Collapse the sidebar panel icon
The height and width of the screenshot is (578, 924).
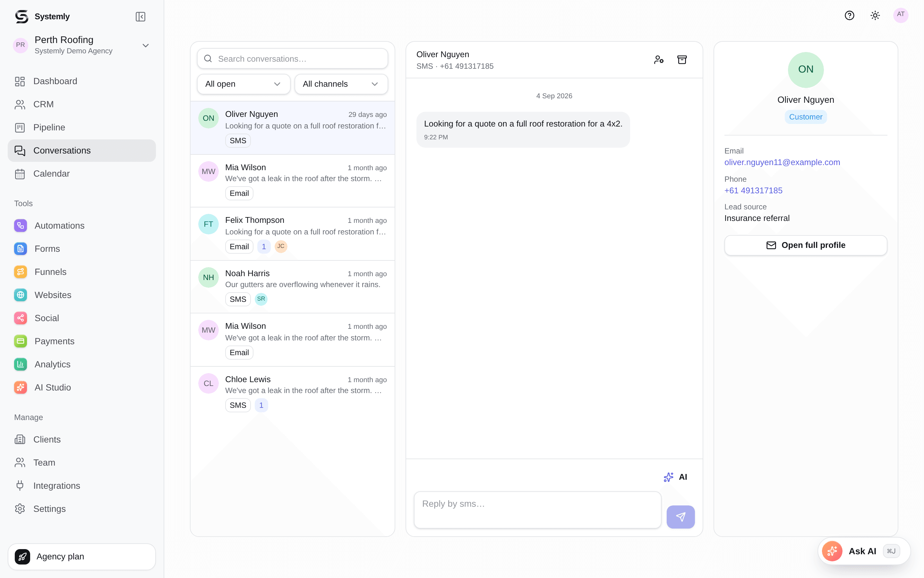click(141, 17)
